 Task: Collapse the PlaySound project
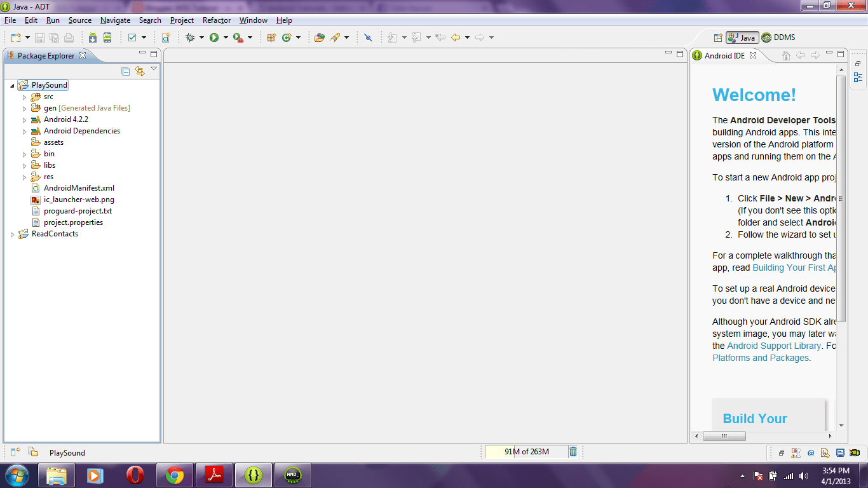point(12,85)
